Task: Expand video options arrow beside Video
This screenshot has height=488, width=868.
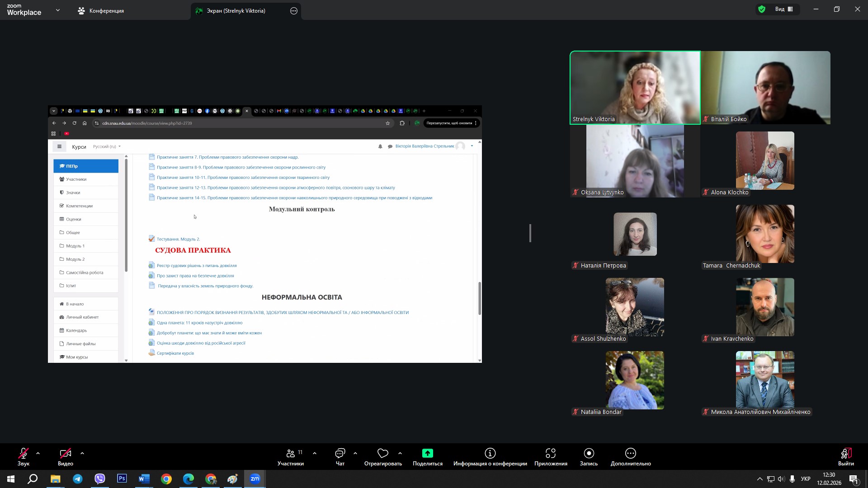Action: coord(82,453)
